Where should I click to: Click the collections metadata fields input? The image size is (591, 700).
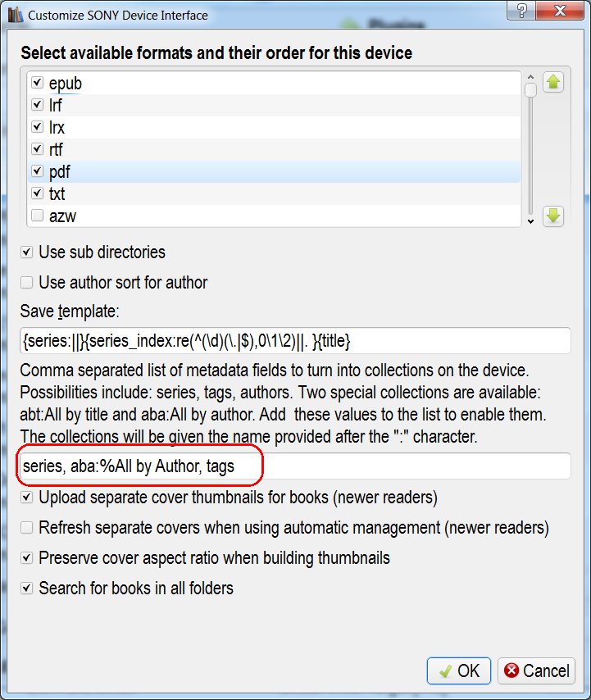pos(295,466)
